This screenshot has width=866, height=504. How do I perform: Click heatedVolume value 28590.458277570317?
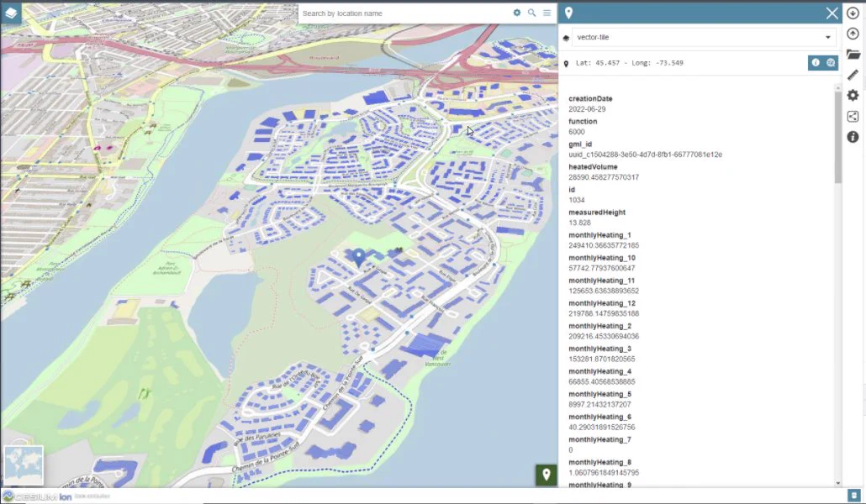tap(604, 177)
